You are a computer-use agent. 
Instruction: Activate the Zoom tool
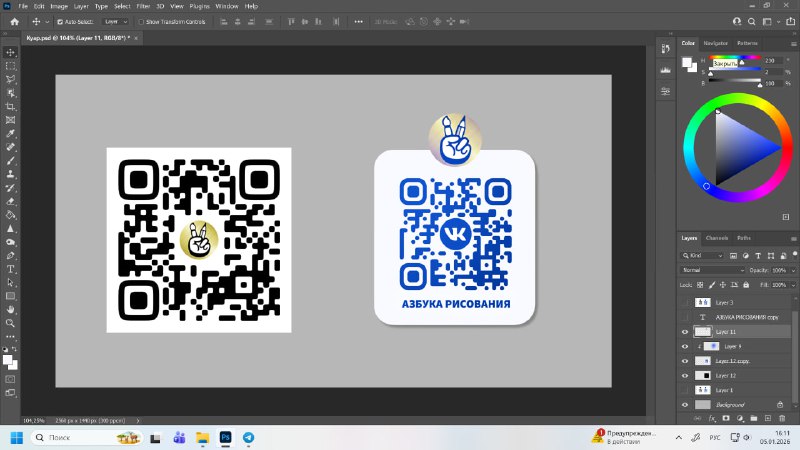click(x=11, y=323)
